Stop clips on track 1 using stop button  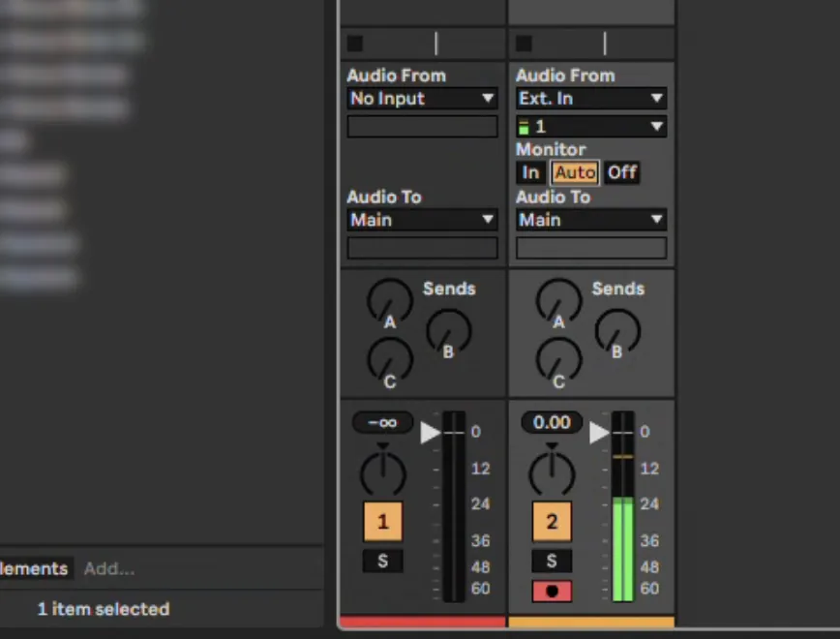(x=355, y=44)
